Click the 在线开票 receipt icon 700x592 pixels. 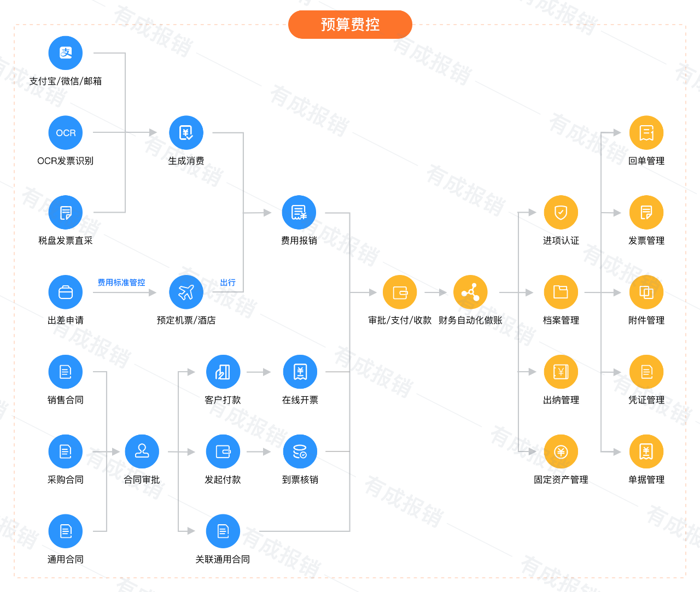(x=300, y=372)
